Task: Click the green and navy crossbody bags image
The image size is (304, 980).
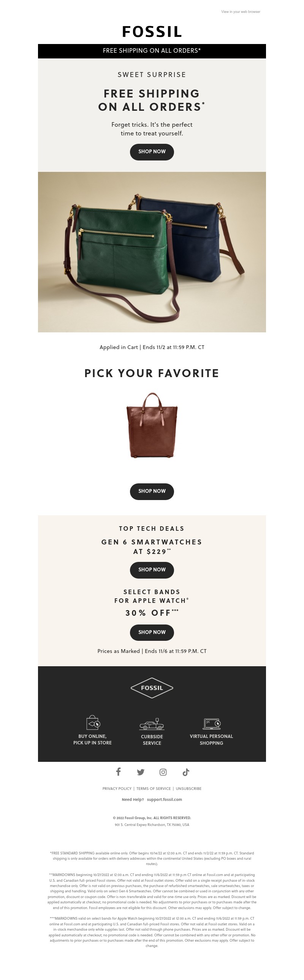Action: click(152, 252)
